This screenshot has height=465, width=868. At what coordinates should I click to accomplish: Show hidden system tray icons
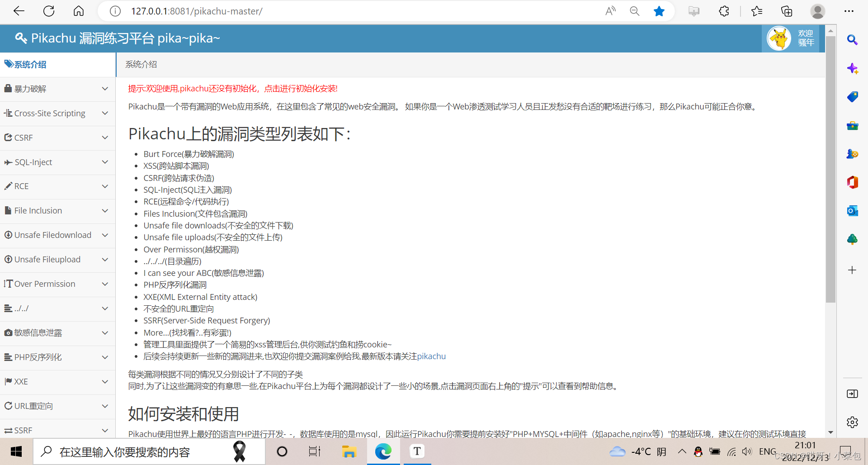click(682, 451)
